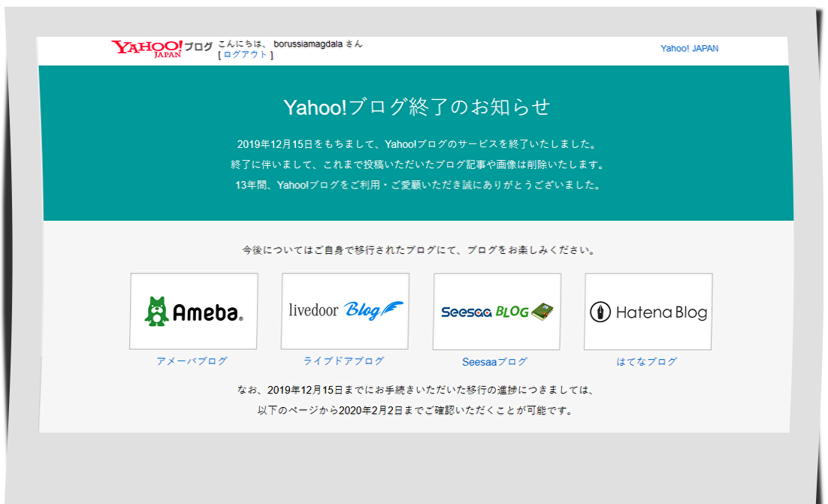
Task: Click the Seesaa BLOG logo banner
Action: coord(497,312)
